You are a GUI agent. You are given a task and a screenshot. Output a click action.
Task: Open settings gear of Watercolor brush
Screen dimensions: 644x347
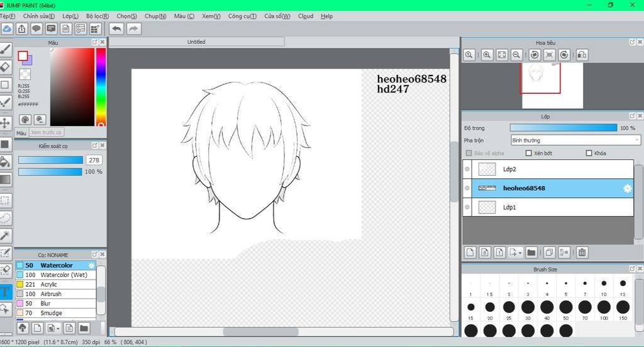click(91, 266)
